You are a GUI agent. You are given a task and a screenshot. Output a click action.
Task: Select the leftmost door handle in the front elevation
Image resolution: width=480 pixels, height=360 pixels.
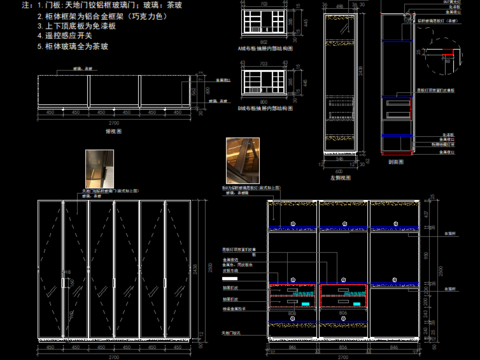tap(63, 283)
